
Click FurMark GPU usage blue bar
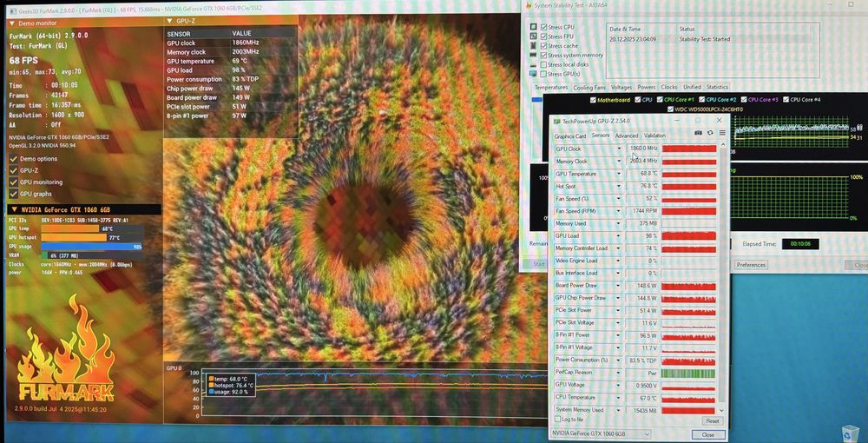tap(92, 247)
